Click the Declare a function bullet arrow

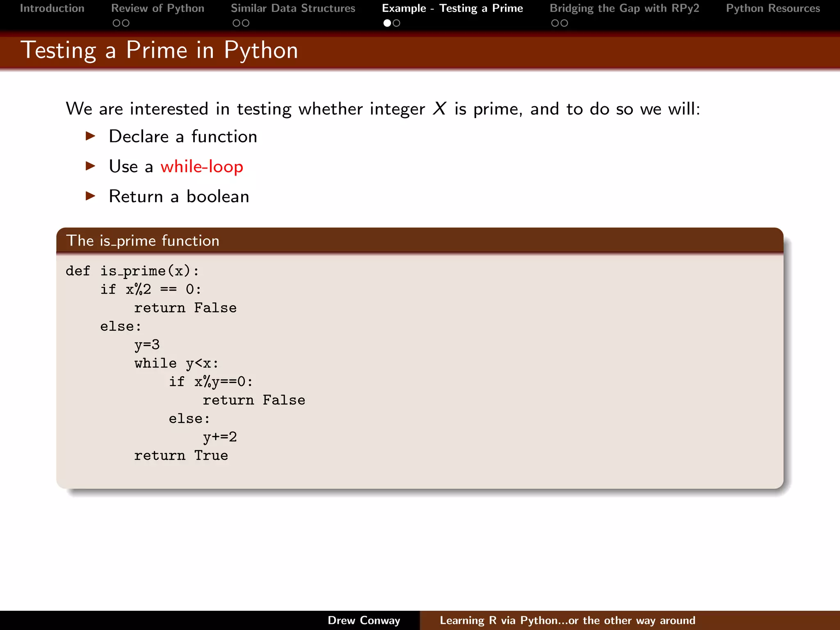point(91,136)
